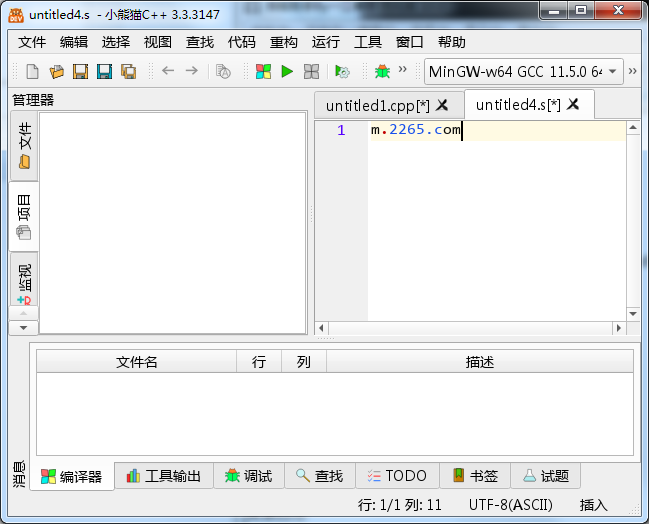Click line number 1 in the gutter
The width and height of the screenshot is (649, 524).
pyautogui.click(x=341, y=130)
